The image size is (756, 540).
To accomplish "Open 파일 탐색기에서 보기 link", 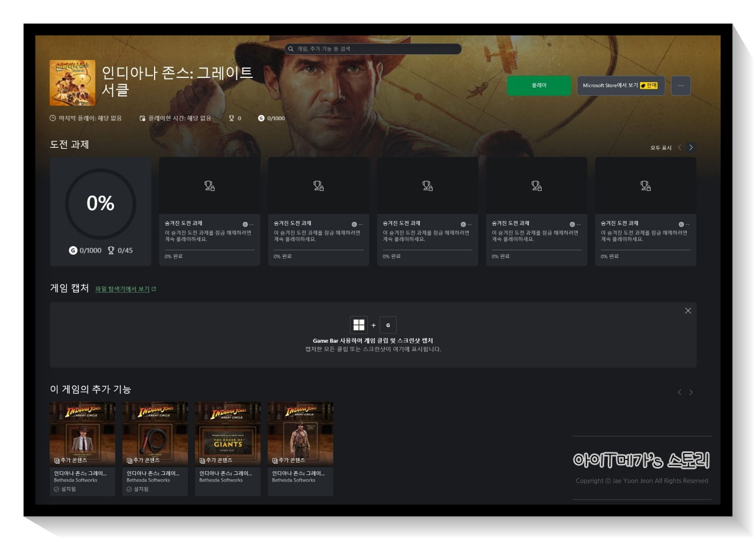I will pyautogui.click(x=126, y=289).
